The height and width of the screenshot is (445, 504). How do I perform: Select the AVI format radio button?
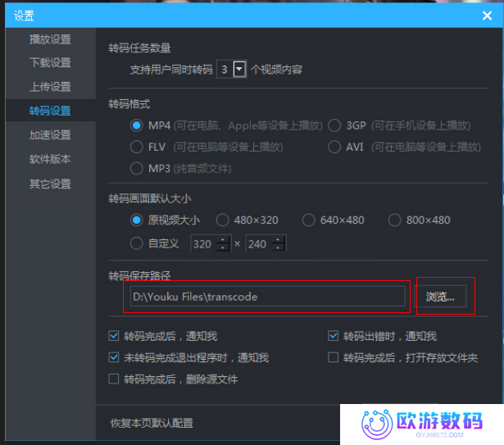pyautogui.click(x=334, y=147)
